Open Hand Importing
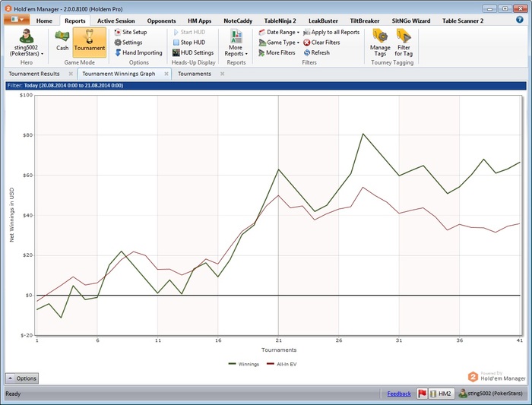This screenshot has height=405, width=532. 138,52
